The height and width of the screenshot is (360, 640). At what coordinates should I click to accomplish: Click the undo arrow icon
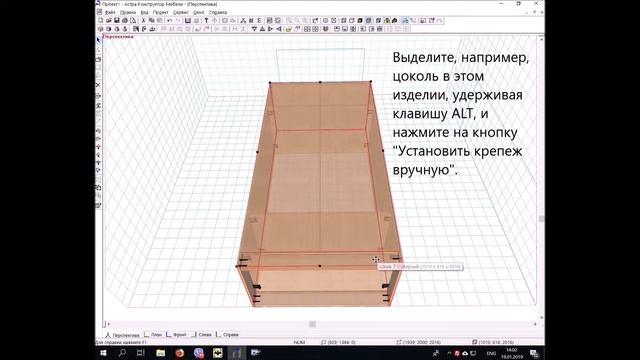169,20
